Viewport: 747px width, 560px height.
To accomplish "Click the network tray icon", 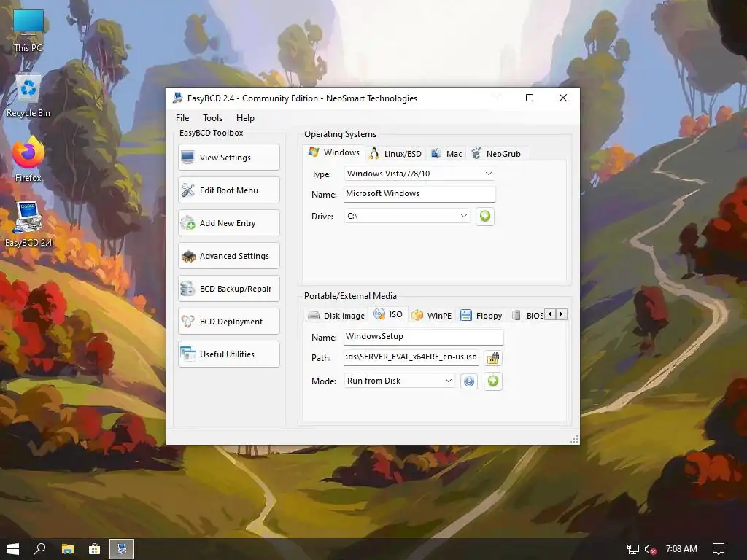I will click(632, 549).
